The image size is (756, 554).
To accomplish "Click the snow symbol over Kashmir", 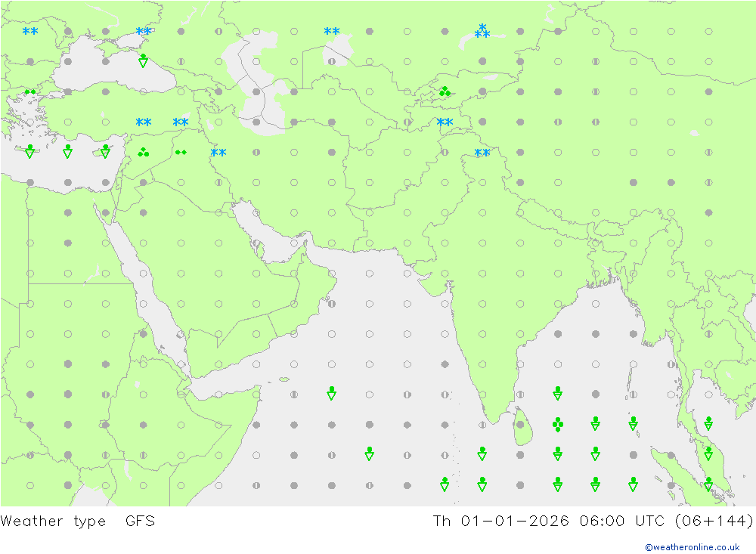I will tap(482, 153).
